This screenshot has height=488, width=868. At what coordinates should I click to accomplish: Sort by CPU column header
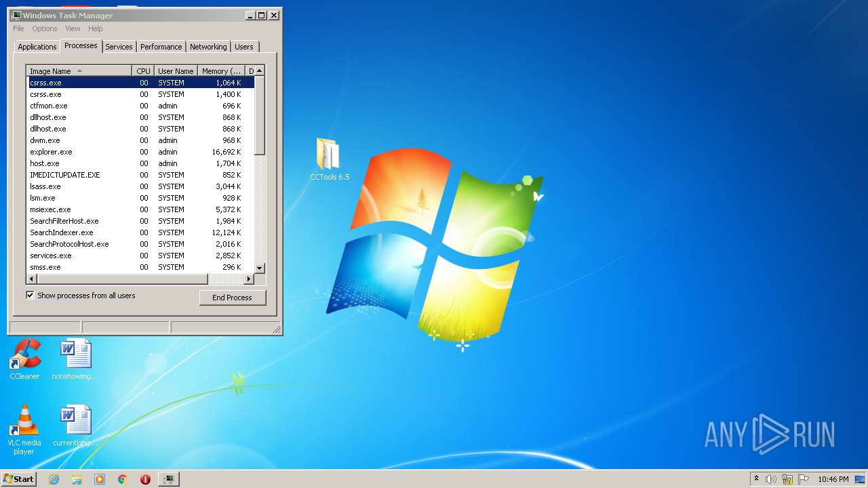pos(143,71)
